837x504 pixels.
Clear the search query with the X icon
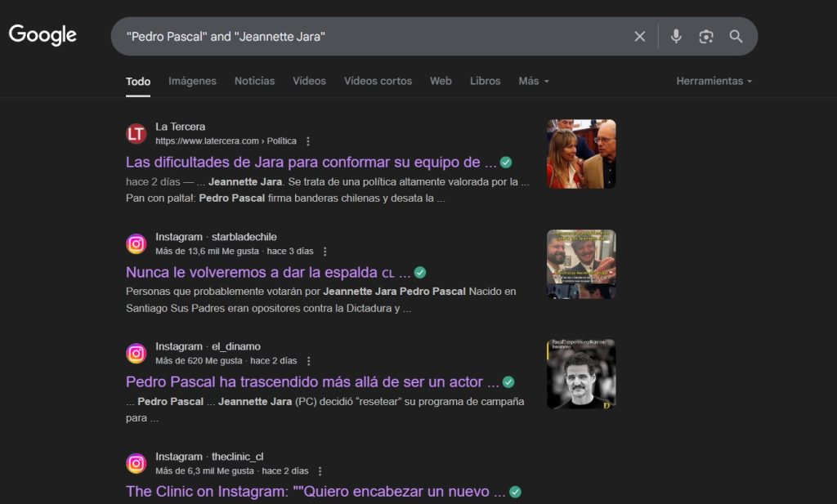tap(639, 36)
